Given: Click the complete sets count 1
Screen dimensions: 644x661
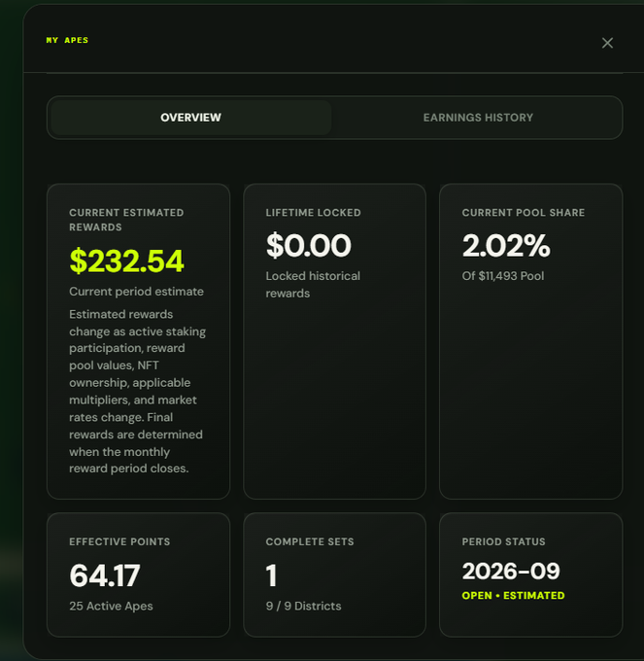Looking at the screenshot, I should 271,575.
